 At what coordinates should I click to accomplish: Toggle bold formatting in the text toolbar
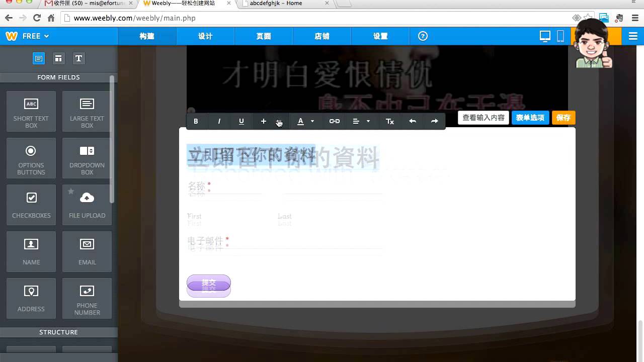[196, 121]
